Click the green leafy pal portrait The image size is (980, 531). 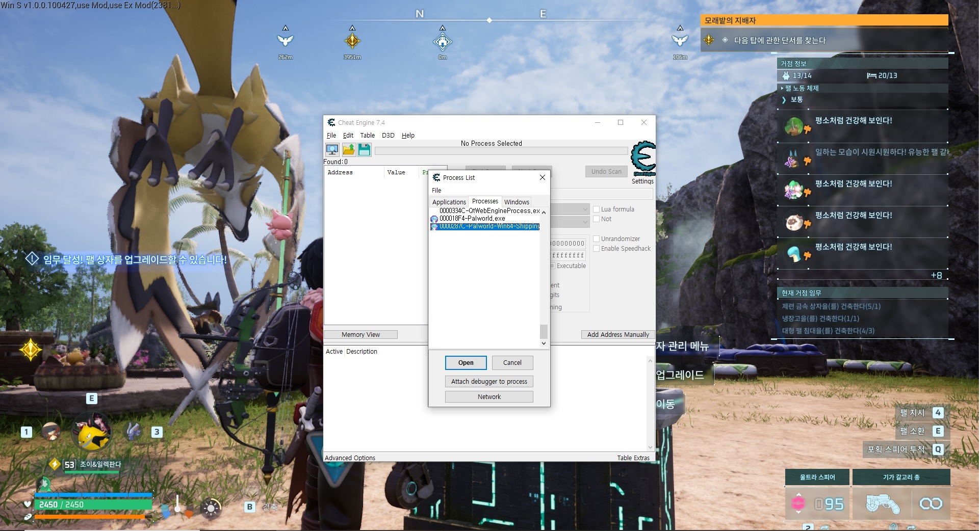[x=793, y=126]
